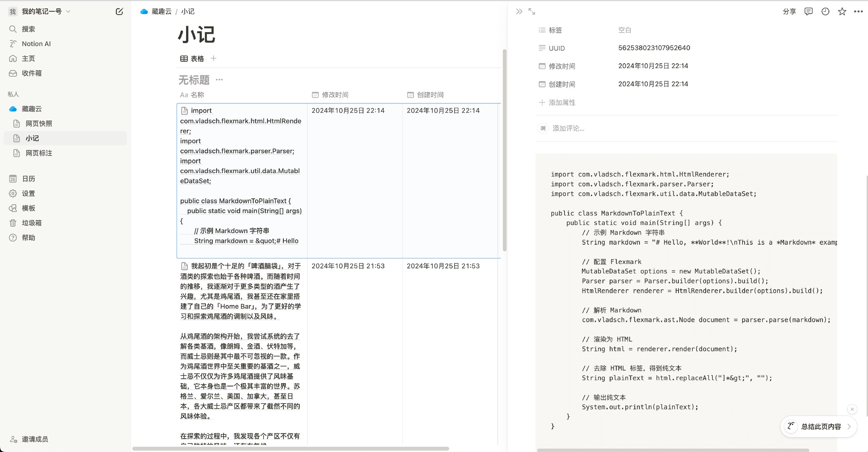
Task: Open the page history clock icon
Action: coord(825,12)
